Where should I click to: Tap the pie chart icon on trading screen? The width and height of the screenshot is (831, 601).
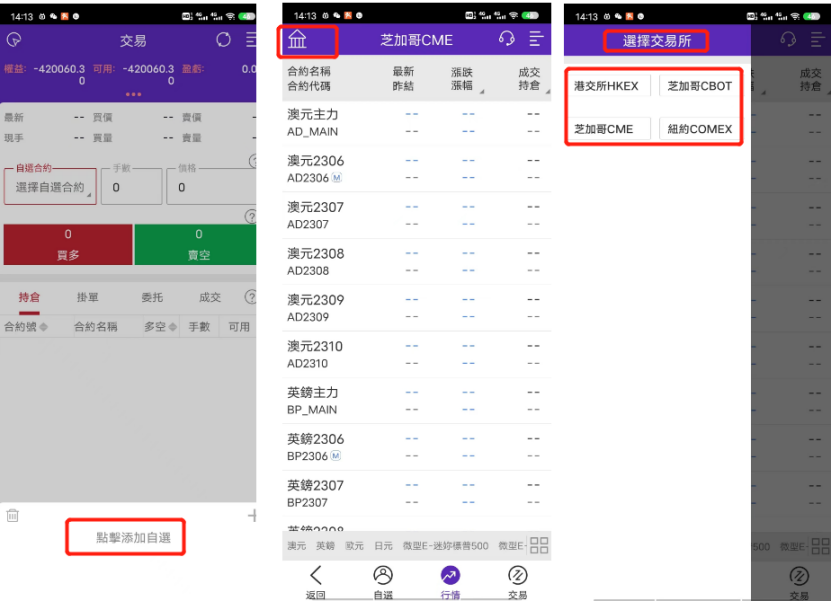[14, 40]
